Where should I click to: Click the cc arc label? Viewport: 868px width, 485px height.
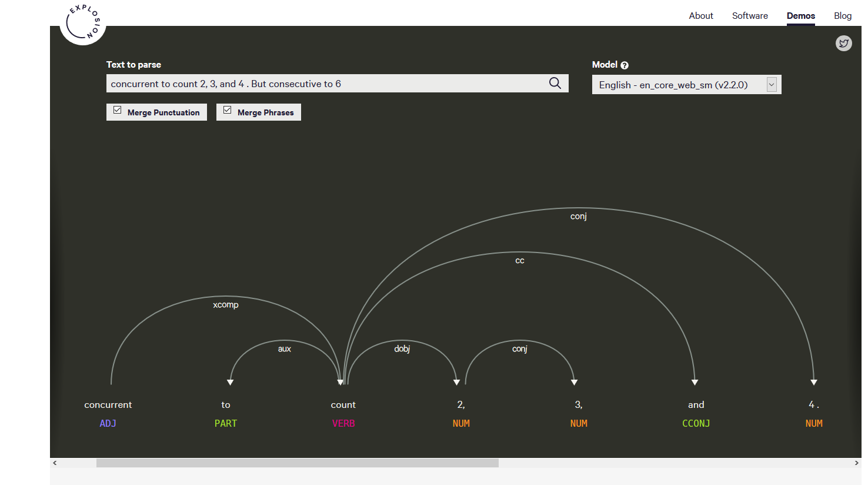click(x=520, y=261)
